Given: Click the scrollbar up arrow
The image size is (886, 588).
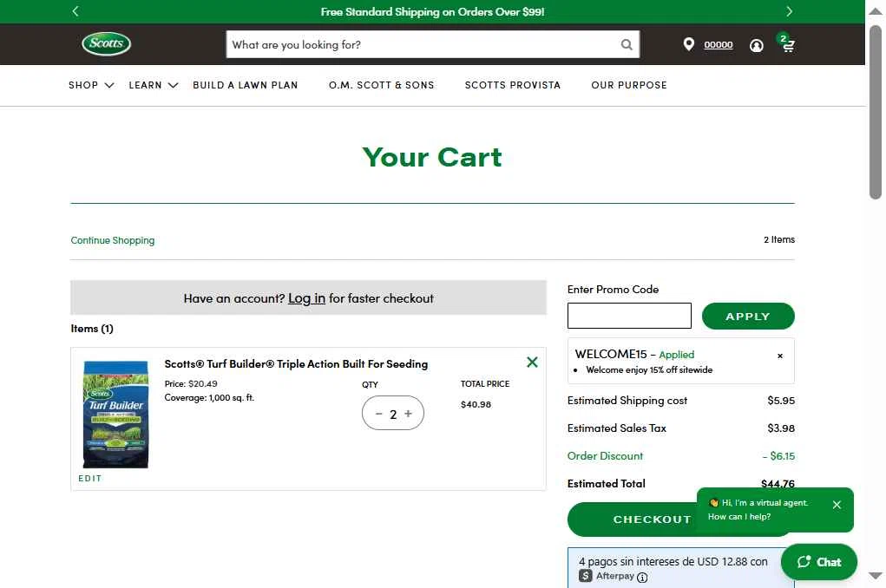Looking at the screenshot, I should click(x=876, y=11).
